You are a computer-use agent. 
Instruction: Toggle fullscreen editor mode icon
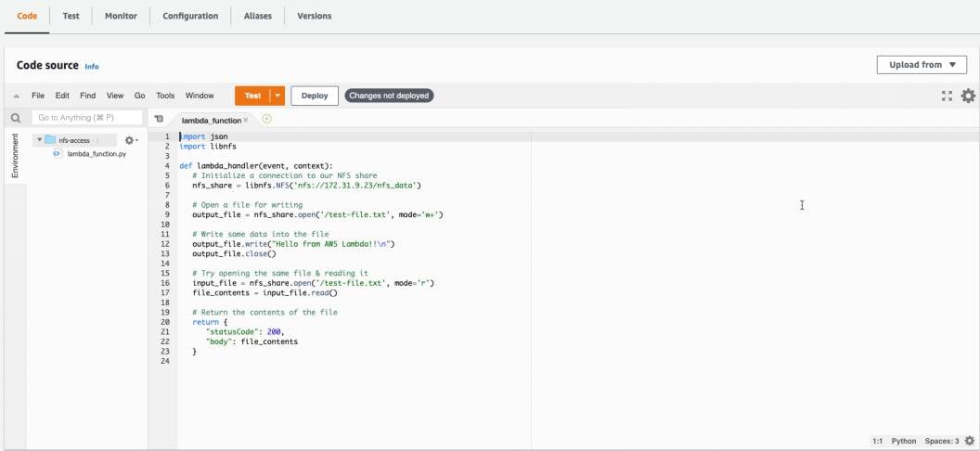click(947, 96)
